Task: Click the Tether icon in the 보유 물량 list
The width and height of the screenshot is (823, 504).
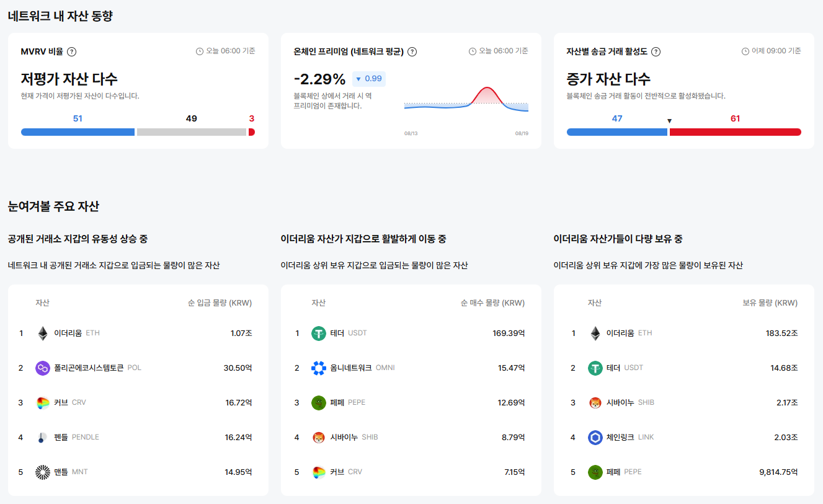Action: click(595, 368)
